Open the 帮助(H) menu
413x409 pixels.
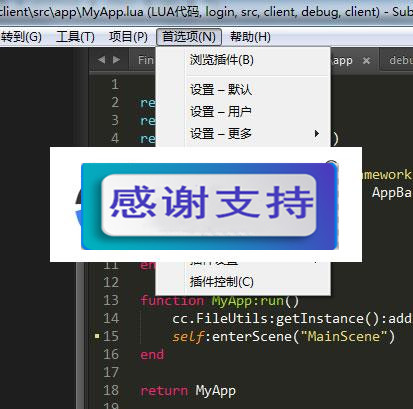250,37
